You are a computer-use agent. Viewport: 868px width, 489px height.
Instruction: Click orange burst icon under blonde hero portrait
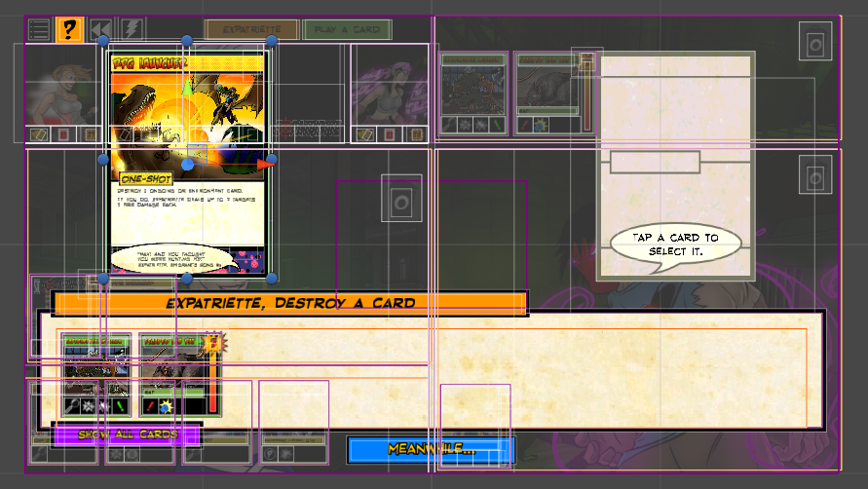90,134
